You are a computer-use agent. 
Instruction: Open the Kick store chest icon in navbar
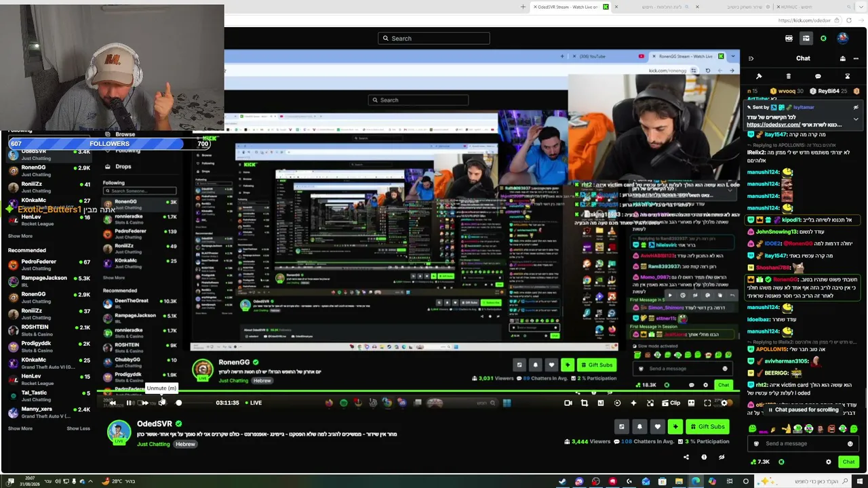[x=806, y=38]
